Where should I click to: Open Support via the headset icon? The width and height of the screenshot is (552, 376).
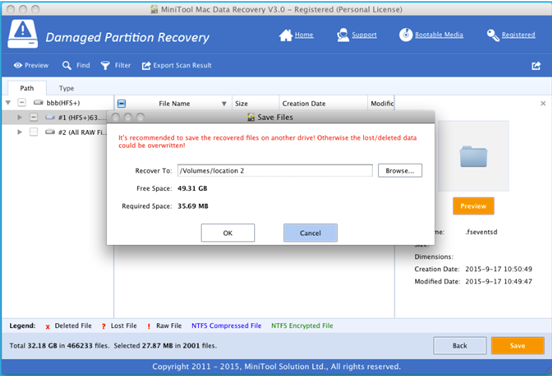[x=343, y=35]
